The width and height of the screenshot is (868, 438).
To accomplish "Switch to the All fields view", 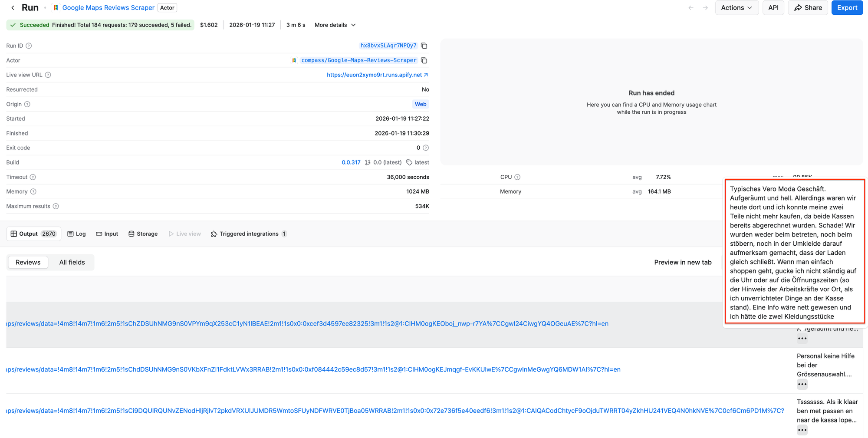I will [72, 262].
